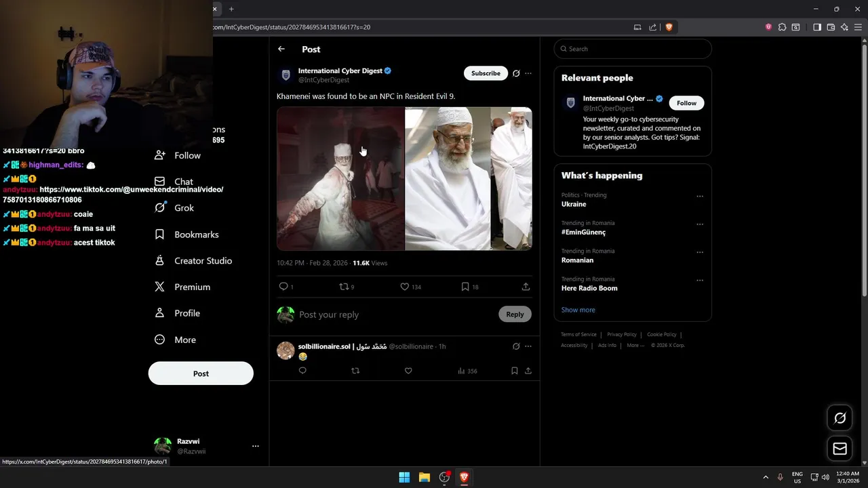Open more options for #EminGünenç trend
The width and height of the screenshot is (868, 488).
700,224
